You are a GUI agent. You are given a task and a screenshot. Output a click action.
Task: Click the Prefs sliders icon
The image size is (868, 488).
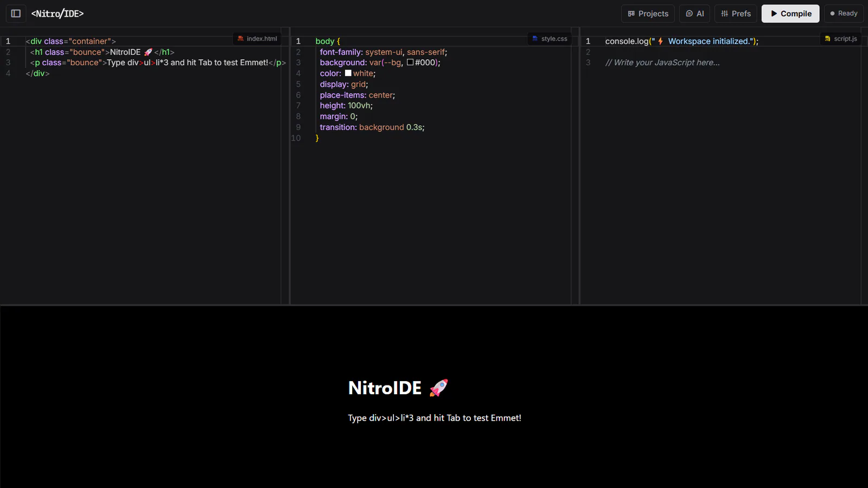725,14
